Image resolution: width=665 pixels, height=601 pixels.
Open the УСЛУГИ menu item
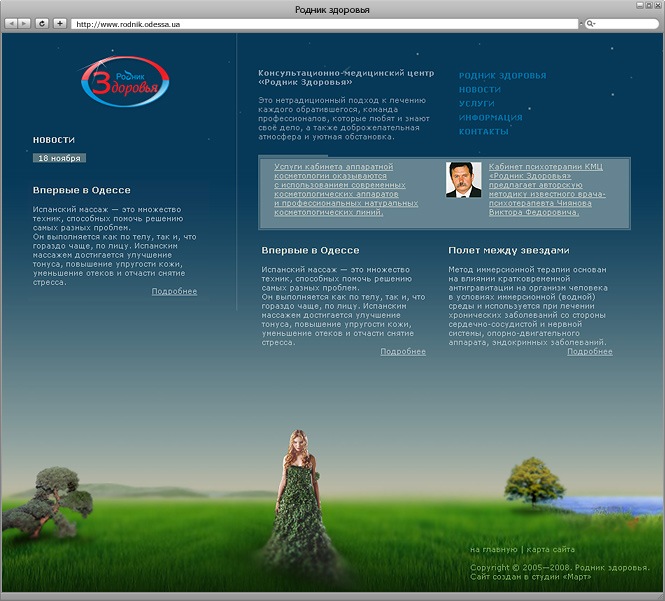point(477,103)
